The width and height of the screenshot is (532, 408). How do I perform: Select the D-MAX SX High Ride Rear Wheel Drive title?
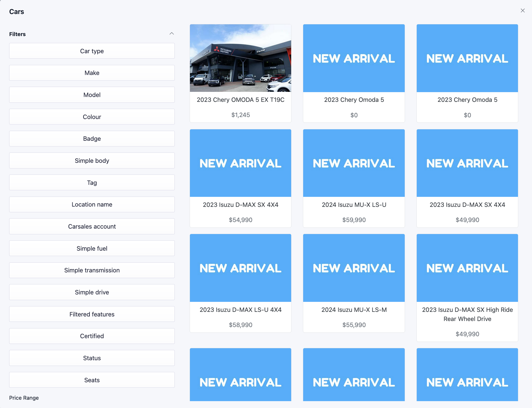click(x=467, y=314)
